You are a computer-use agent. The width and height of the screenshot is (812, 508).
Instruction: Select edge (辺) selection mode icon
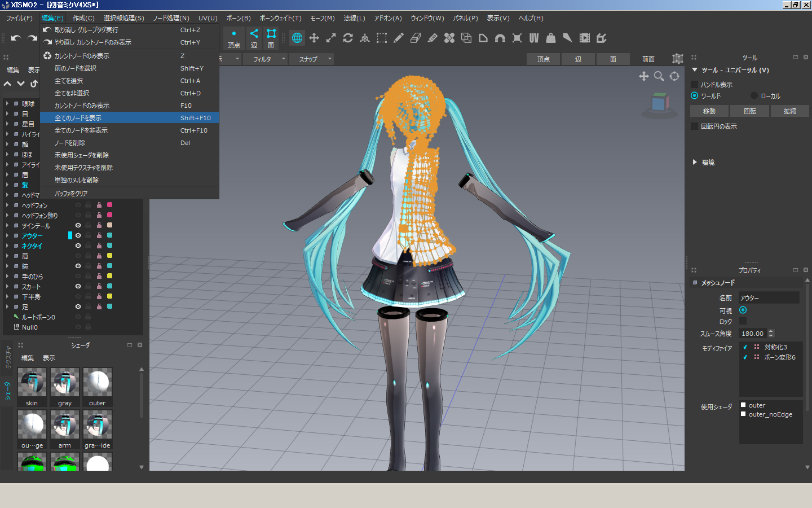click(x=254, y=38)
